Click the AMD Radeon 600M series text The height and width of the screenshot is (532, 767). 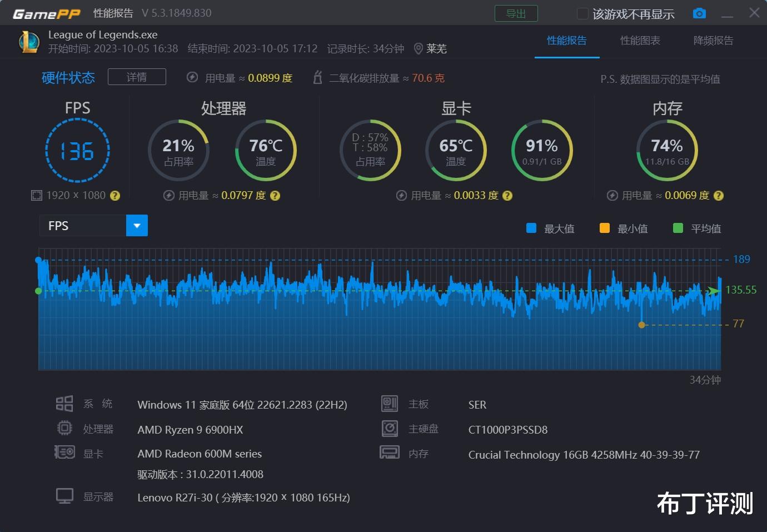pyautogui.click(x=200, y=454)
